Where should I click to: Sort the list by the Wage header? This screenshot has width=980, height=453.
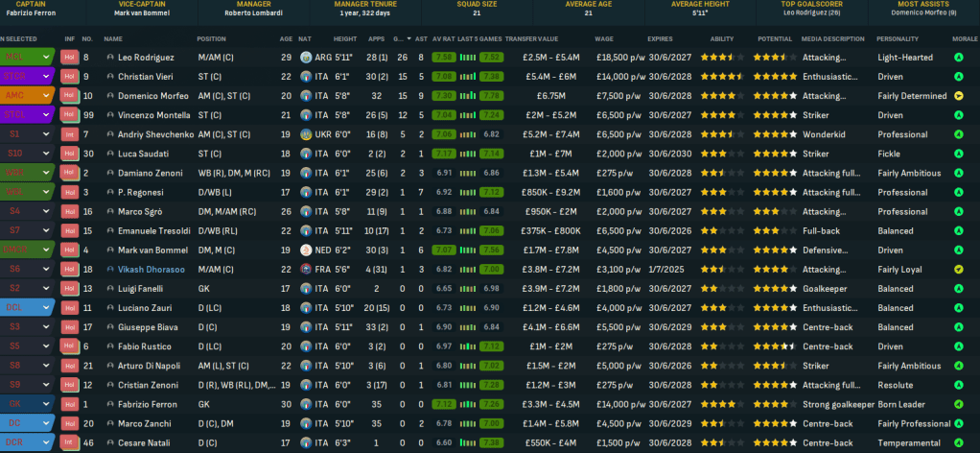(x=604, y=38)
